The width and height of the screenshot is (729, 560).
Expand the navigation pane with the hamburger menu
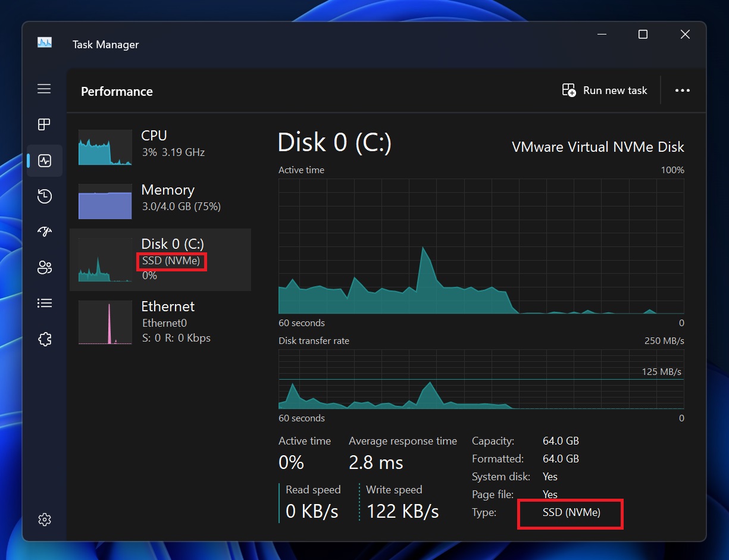tap(44, 88)
